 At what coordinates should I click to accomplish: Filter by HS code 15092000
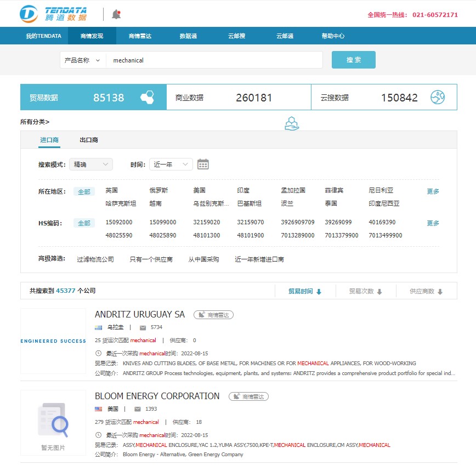(119, 222)
